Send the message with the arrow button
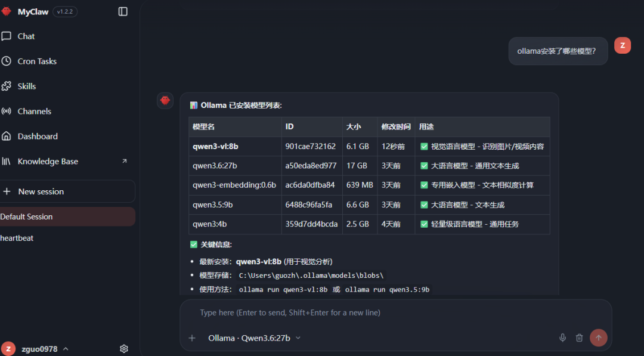 coord(599,338)
